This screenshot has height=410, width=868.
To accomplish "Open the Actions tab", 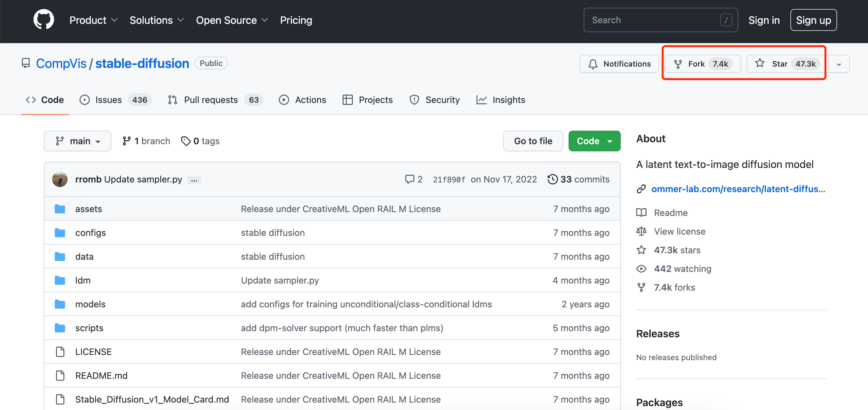I will (302, 100).
